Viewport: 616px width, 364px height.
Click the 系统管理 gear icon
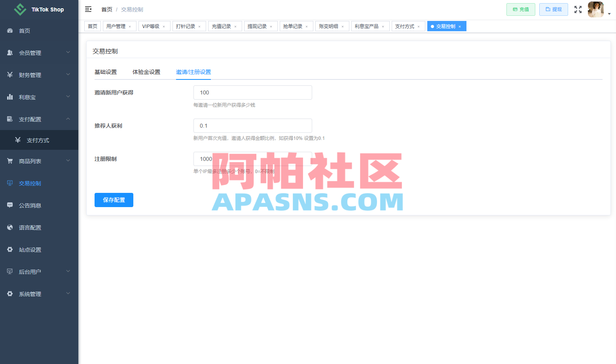click(x=10, y=294)
